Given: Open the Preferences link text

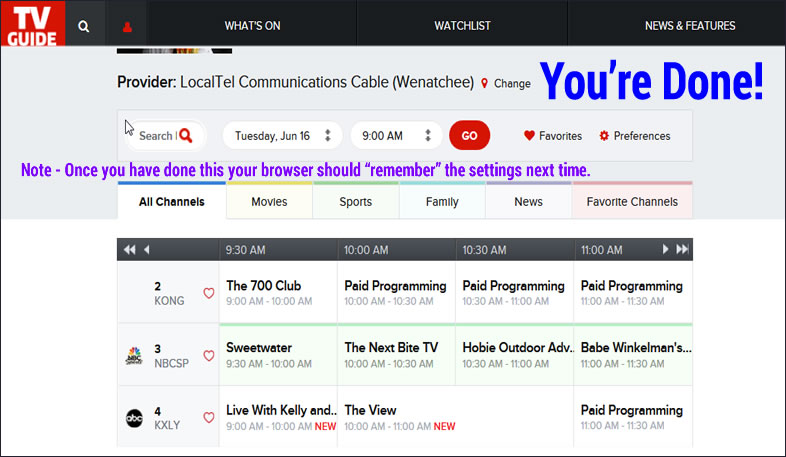Looking at the screenshot, I should (642, 136).
